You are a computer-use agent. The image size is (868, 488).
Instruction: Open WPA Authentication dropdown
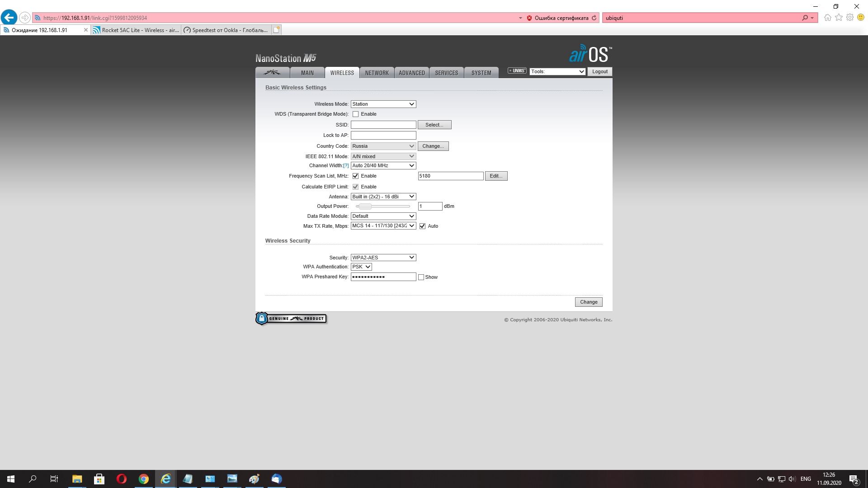361,267
